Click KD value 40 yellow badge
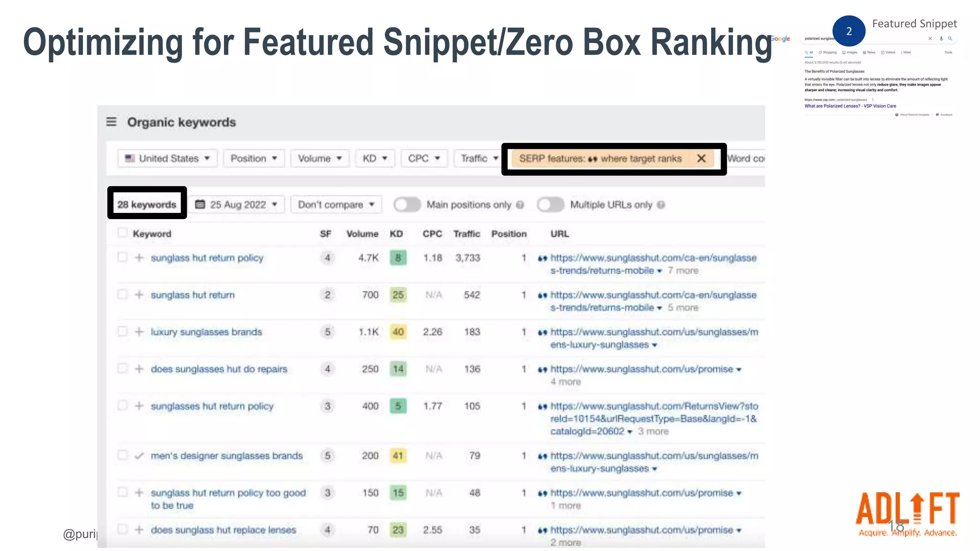Viewport: 980px width, 551px height. click(x=398, y=331)
